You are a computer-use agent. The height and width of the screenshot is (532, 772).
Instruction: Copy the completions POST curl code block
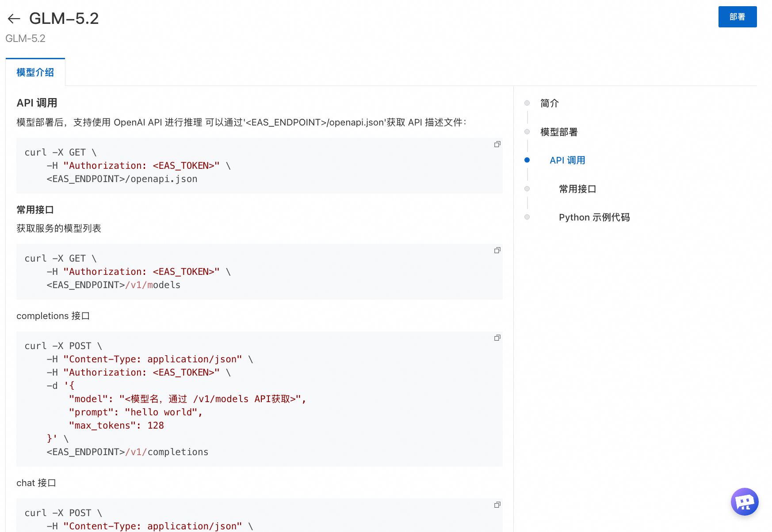click(497, 338)
